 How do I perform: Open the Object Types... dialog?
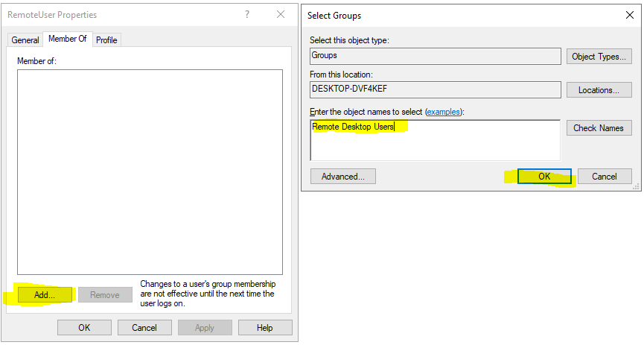pos(599,57)
